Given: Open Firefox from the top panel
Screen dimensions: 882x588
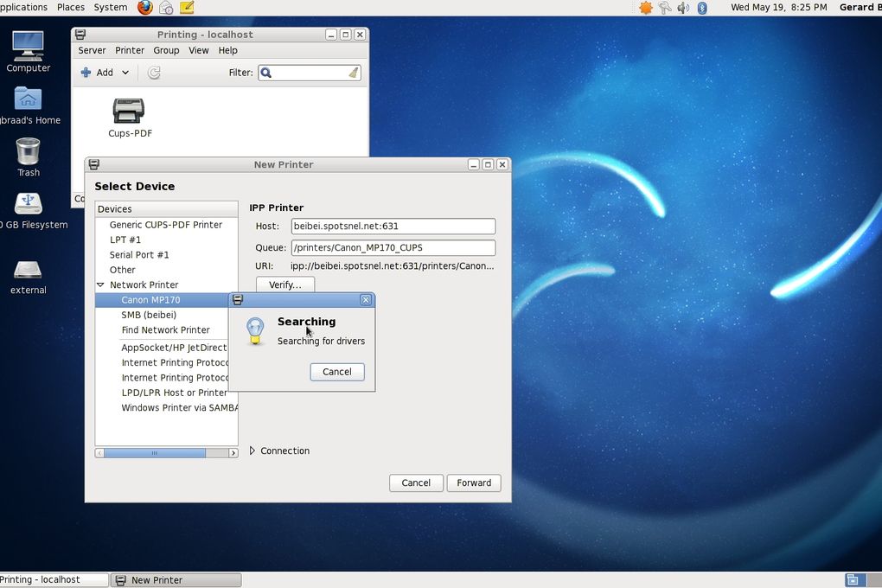Looking at the screenshot, I should pyautogui.click(x=145, y=7).
